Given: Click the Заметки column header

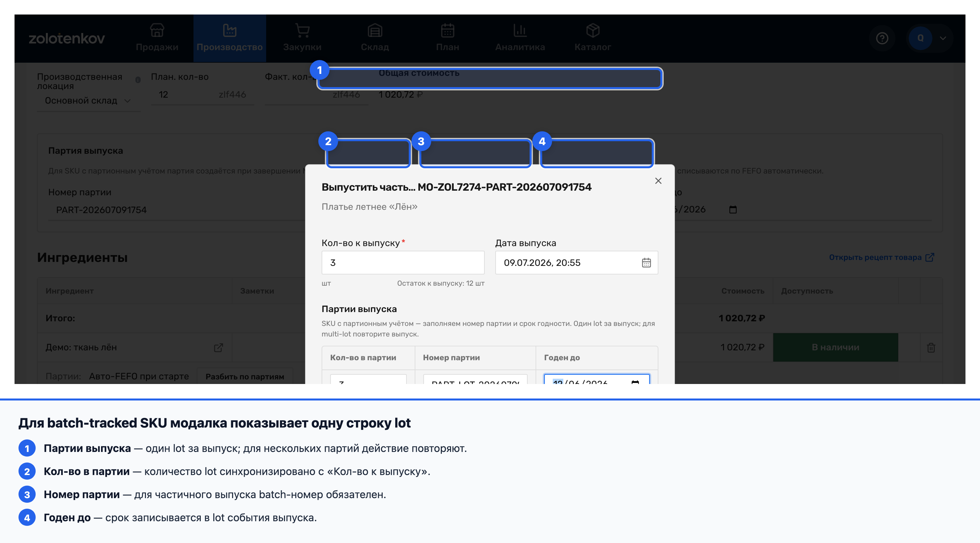Looking at the screenshot, I should (x=257, y=291).
